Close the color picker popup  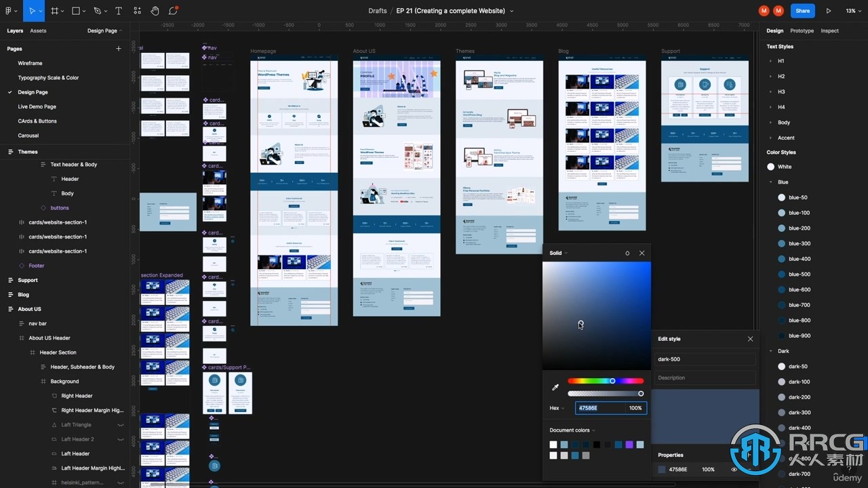pos(642,253)
